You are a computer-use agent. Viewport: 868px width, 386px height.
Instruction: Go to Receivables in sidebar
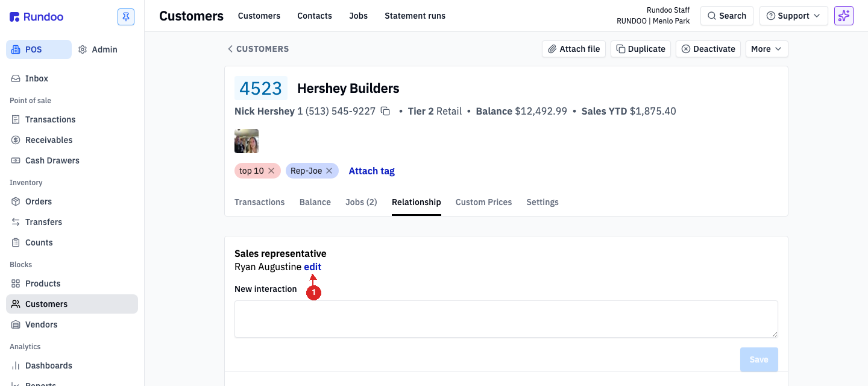tap(72, 140)
